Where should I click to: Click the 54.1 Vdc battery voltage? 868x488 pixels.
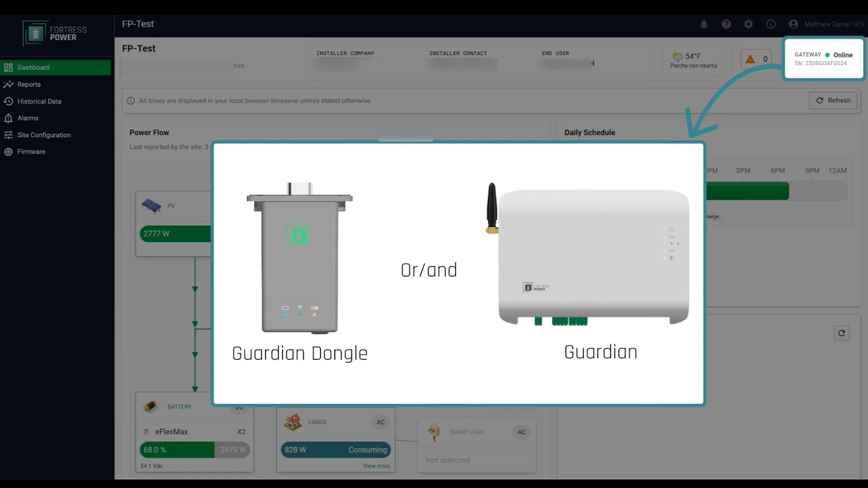click(152, 466)
